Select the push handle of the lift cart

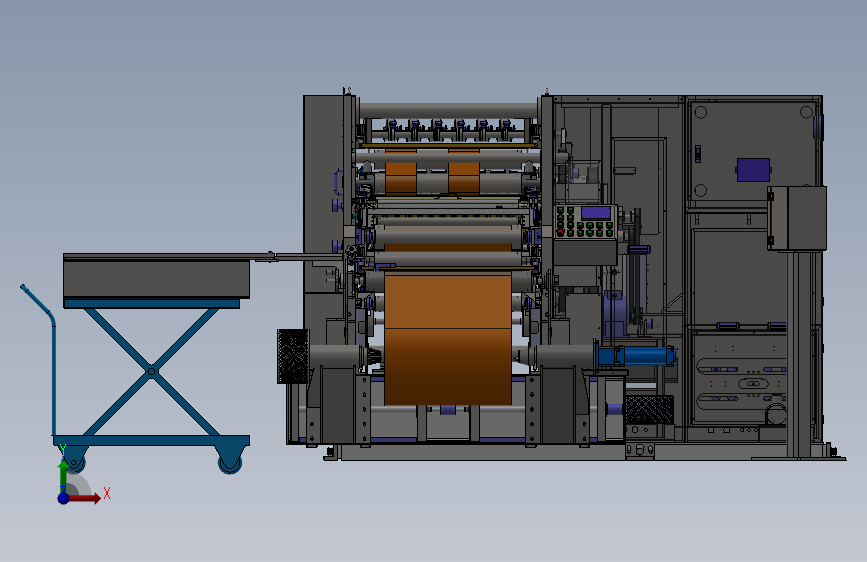(40, 360)
